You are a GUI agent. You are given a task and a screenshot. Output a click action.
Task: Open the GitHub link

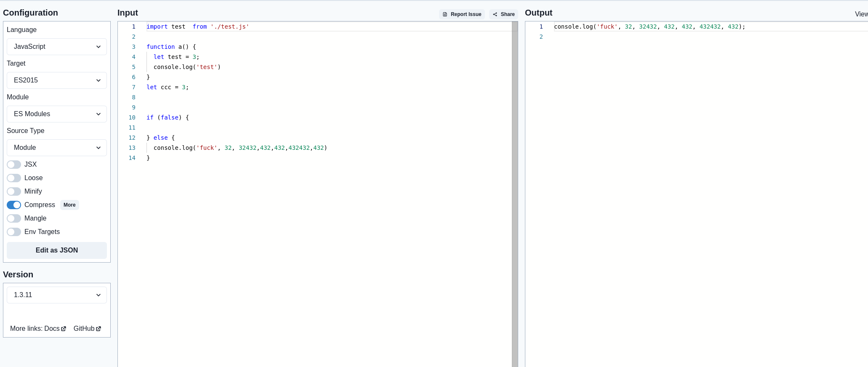(x=87, y=329)
